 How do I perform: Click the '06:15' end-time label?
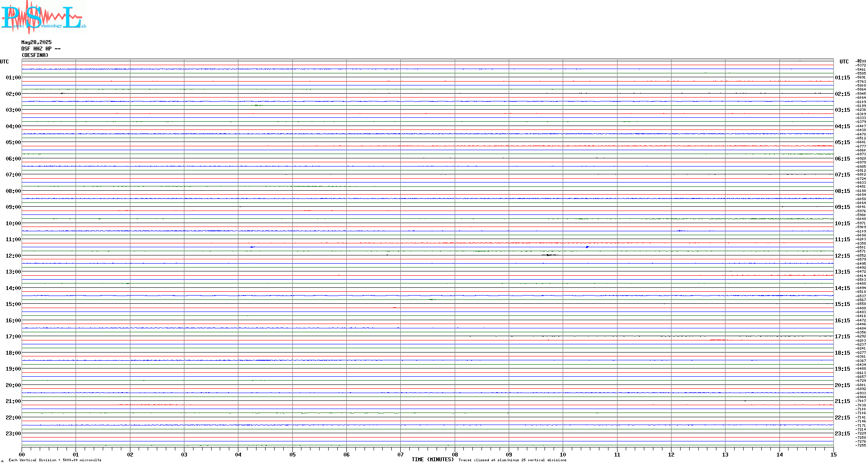(843, 159)
